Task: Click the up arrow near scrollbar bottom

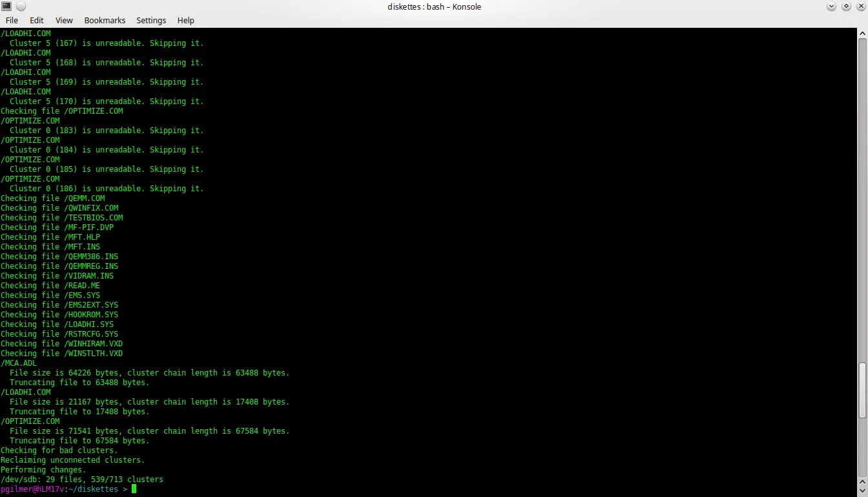Action: pos(862,481)
